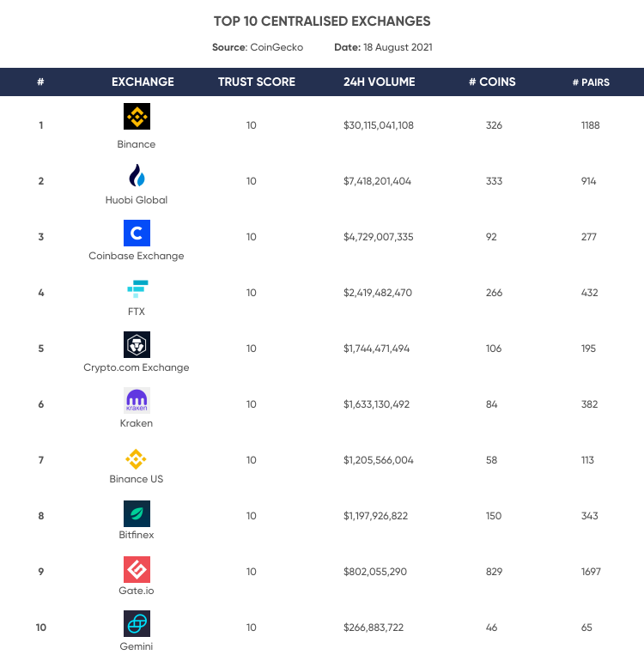The width and height of the screenshot is (644, 667).
Task: Open the Huobi Global name link
Action: point(137,200)
